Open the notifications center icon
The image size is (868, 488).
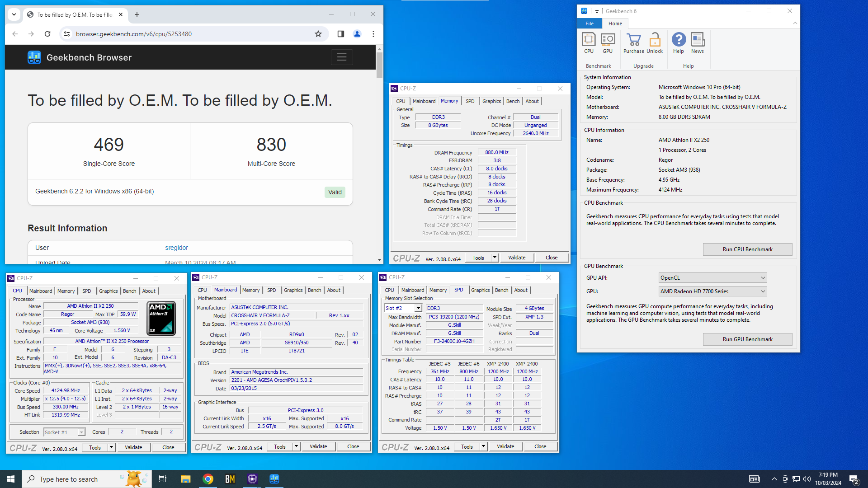point(854,479)
